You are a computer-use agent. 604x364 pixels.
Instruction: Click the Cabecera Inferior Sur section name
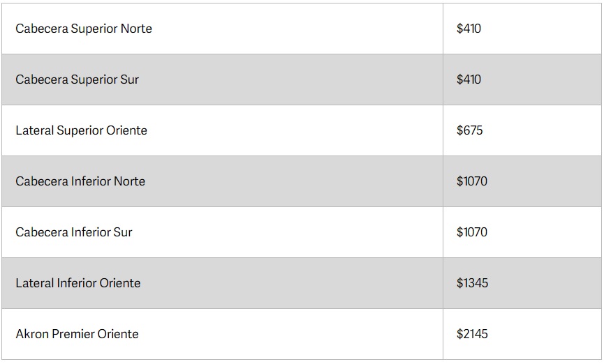pos(74,232)
